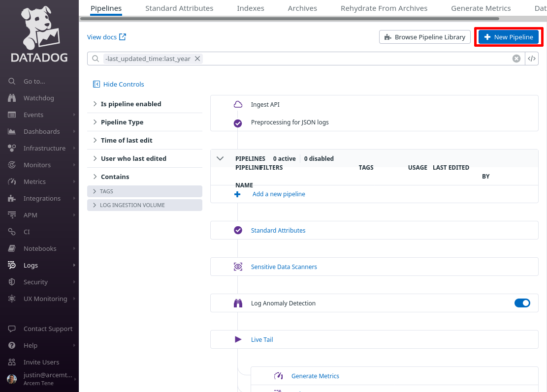547x392 pixels.
Task: Open the Sensitive Data Scanners link
Action: (284, 267)
